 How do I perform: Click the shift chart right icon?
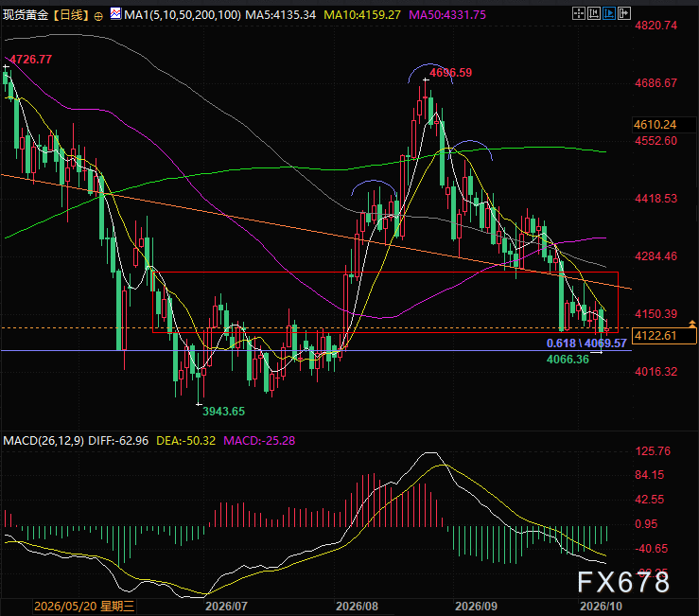tap(624, 14)
